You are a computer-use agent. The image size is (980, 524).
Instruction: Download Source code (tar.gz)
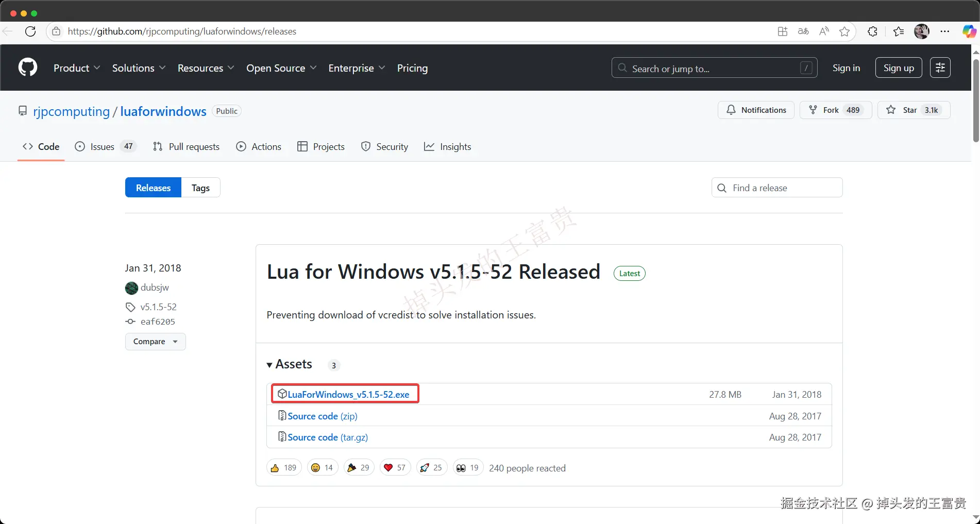coord(328,437)
